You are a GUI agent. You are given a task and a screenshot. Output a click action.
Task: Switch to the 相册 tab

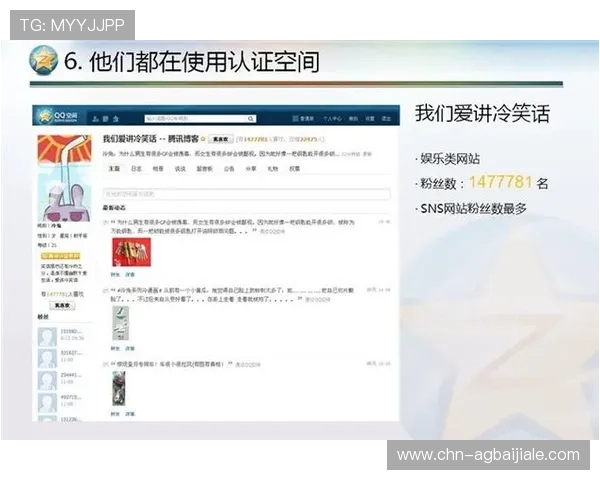click(x=158, y=168)
